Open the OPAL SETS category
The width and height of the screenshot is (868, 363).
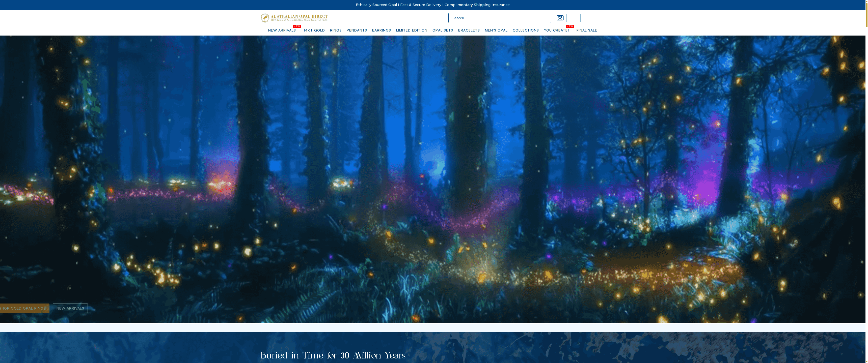(x=442, y=30)
